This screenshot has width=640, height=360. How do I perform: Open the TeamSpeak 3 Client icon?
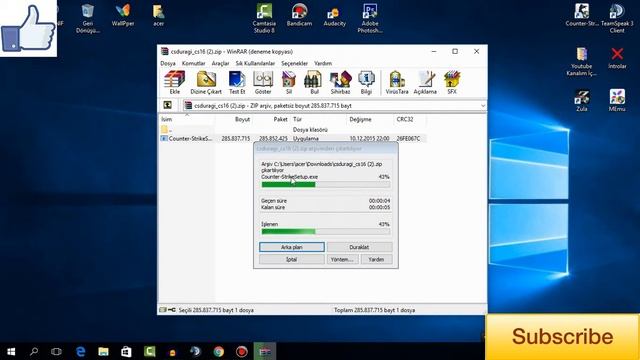point(617,18)
